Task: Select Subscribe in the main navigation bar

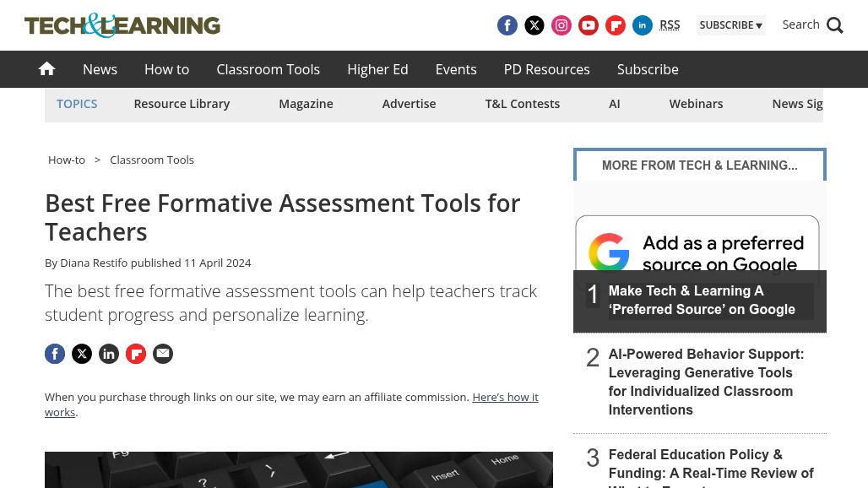Action: pos(648,69)
